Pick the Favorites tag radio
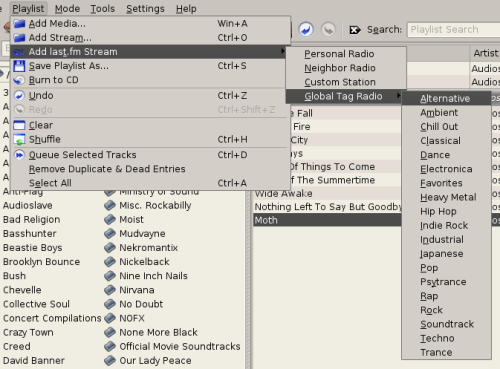This screenshot has width=500, height=369. (446, 183)
